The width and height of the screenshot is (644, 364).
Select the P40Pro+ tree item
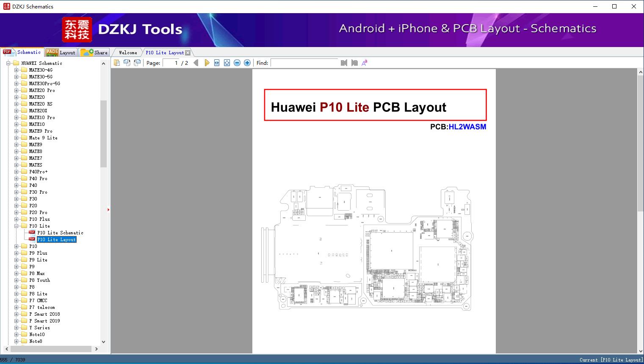[x=39, y=172]
